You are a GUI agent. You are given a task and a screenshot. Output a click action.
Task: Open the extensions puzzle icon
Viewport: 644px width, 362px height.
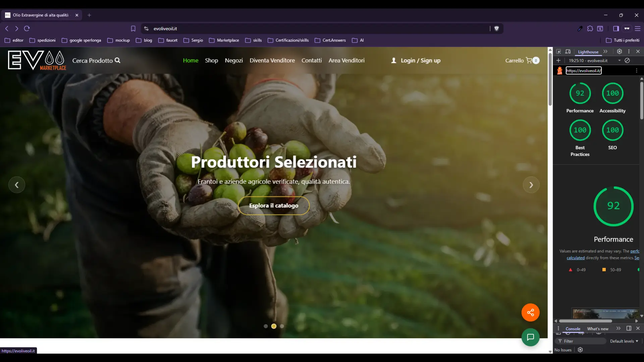tap(590, 28)
